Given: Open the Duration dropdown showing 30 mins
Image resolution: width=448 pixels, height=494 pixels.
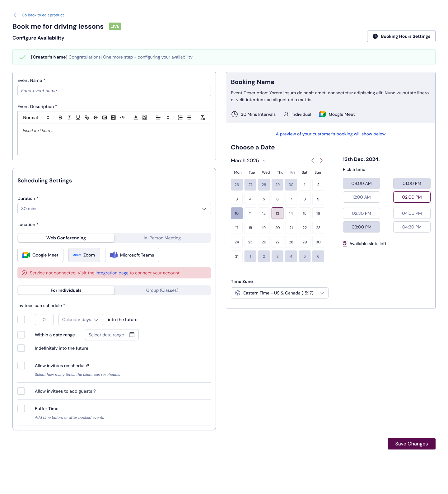Looking at the screenshot, I should point(114,209).
